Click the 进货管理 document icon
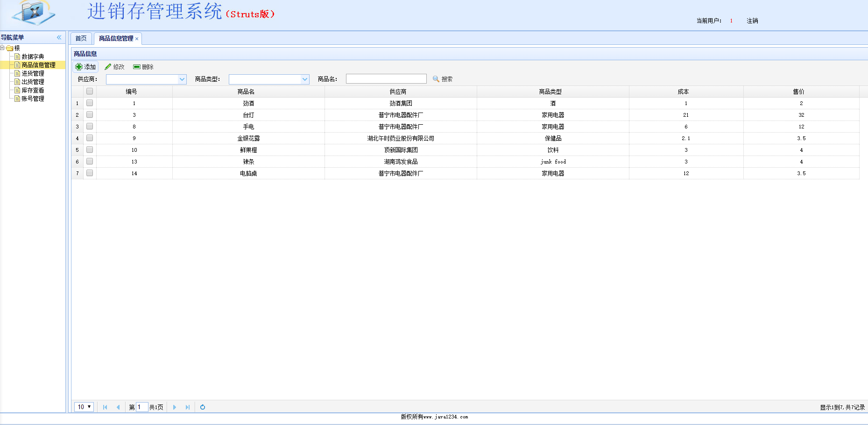Screen dimensions: 868x425 (17, 73)
